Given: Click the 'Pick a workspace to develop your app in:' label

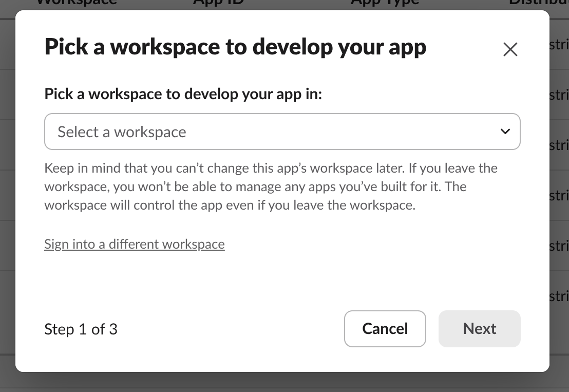Looking at the screenshot, I should 183,94.
